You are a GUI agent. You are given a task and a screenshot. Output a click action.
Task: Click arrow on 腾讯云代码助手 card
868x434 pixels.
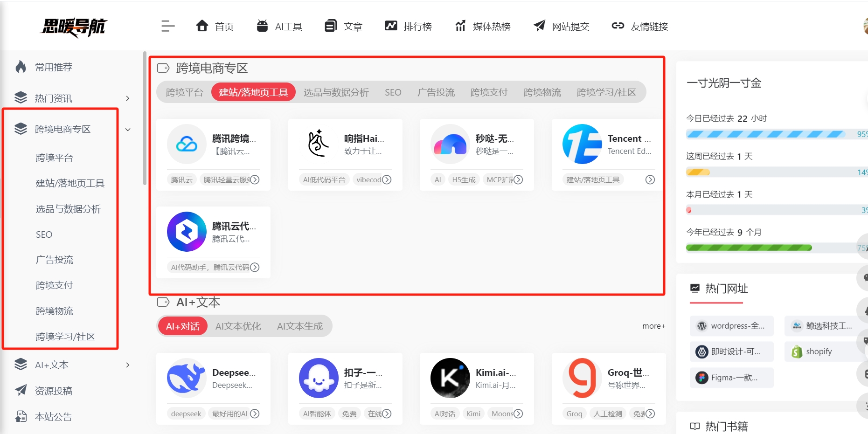(x=255, y=267)
